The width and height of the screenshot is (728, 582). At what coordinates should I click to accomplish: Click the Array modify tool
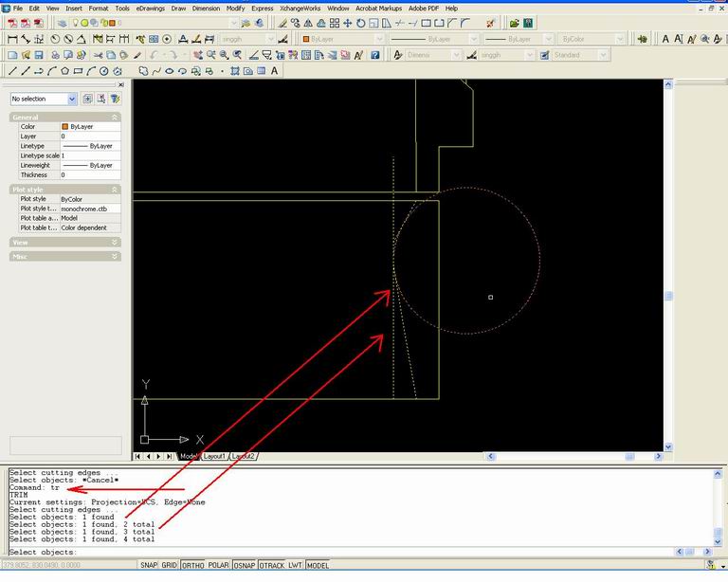tap(335, 23)
